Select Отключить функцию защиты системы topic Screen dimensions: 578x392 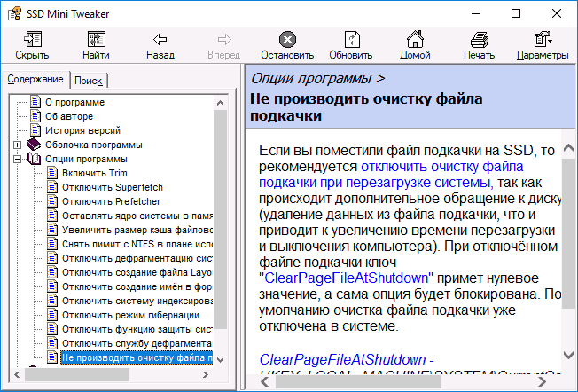pyautogui.click(x=137, y=329)
